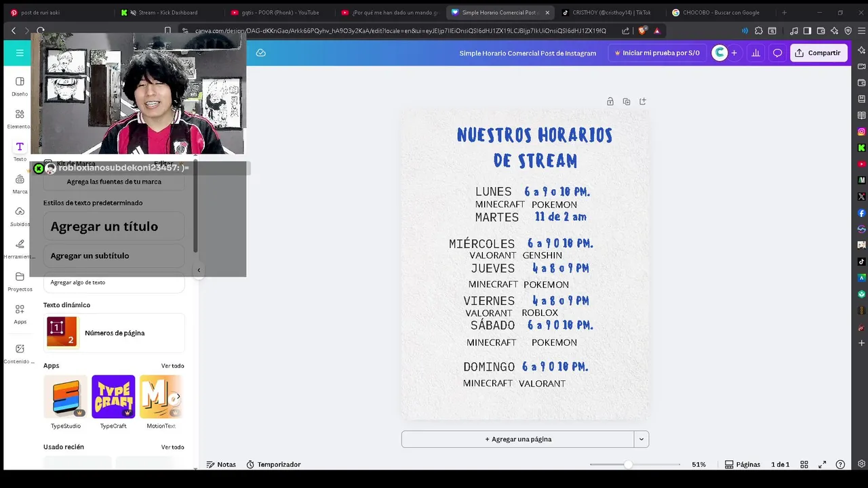The height and width of the screenshot is (488, 868).
Task: Open a new browser tab
Action: [785, 12]
